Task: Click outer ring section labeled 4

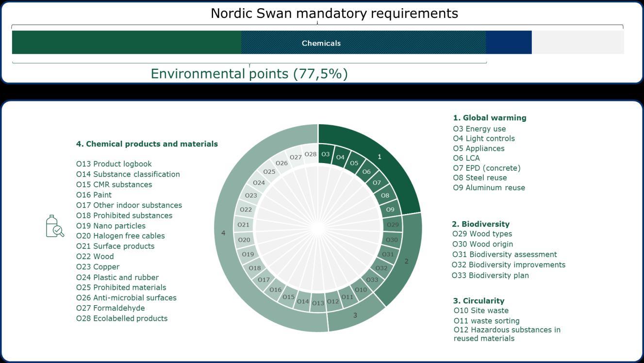Action: [223, 233]
